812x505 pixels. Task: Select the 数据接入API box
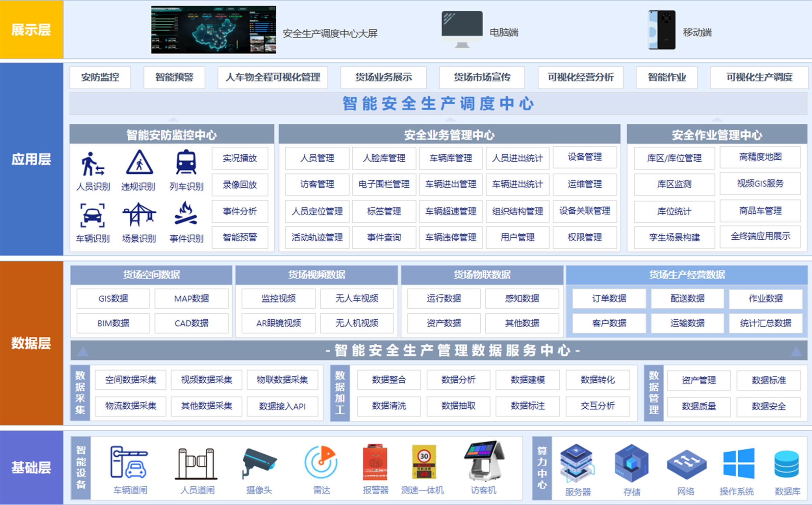coord(282,406)
